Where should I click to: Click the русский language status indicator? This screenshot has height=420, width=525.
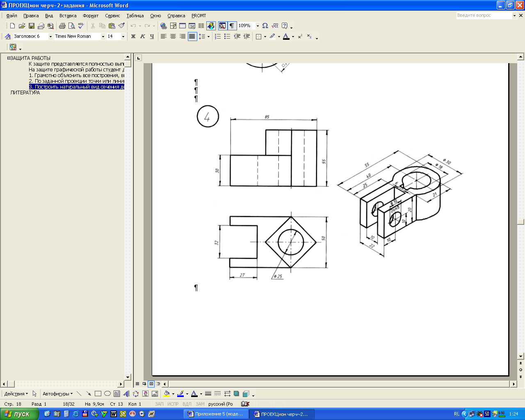(220, 404)
